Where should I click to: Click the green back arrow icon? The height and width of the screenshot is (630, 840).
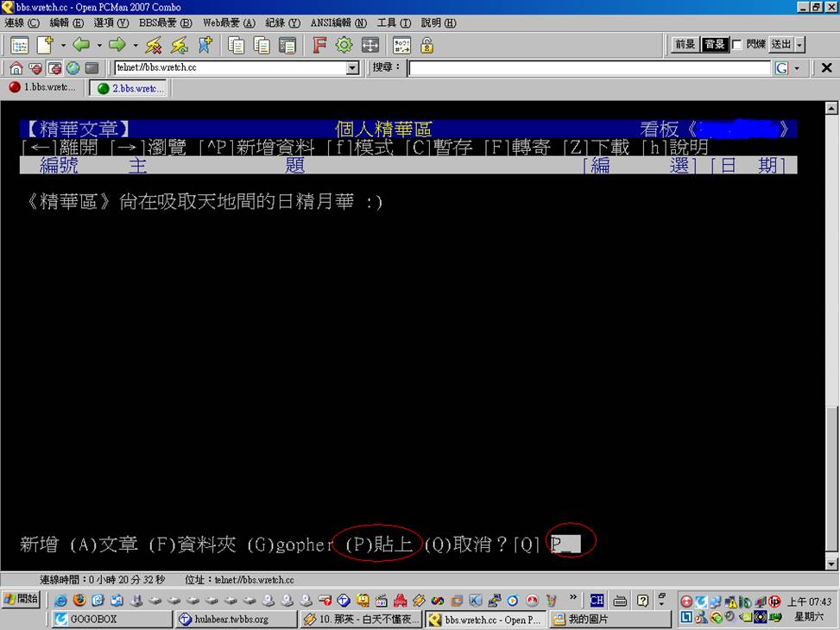81,45
